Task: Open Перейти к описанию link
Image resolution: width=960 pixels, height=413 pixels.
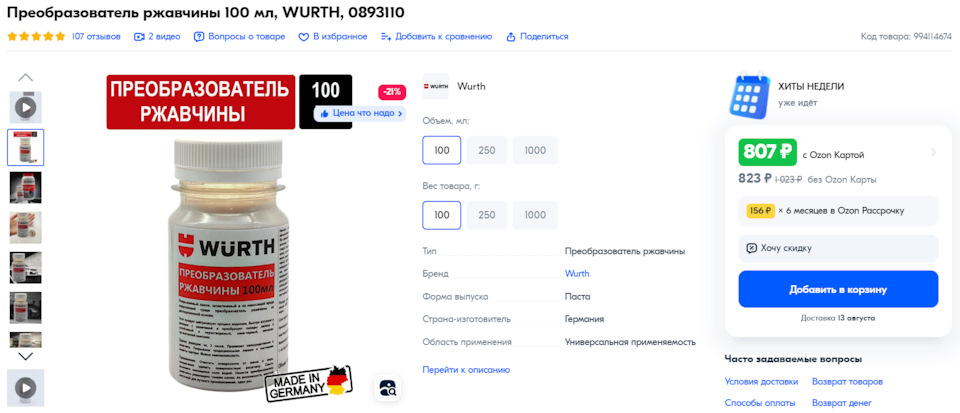Action: 466,370
